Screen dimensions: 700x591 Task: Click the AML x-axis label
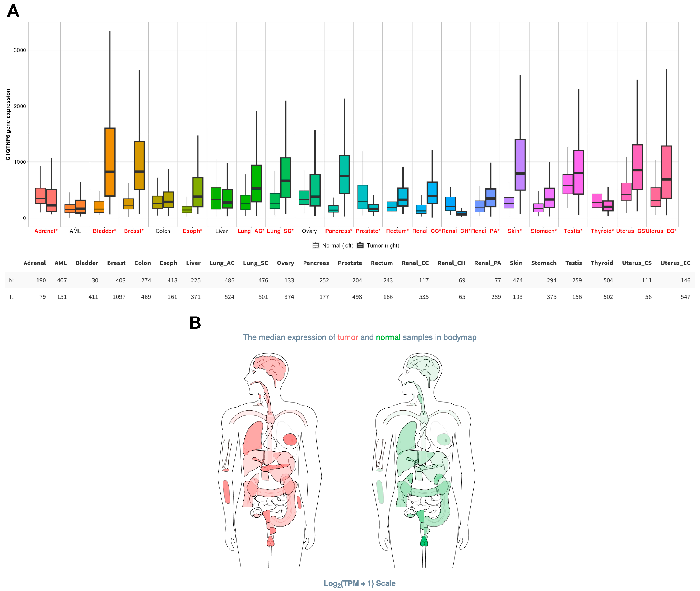(x=75, y=231)
